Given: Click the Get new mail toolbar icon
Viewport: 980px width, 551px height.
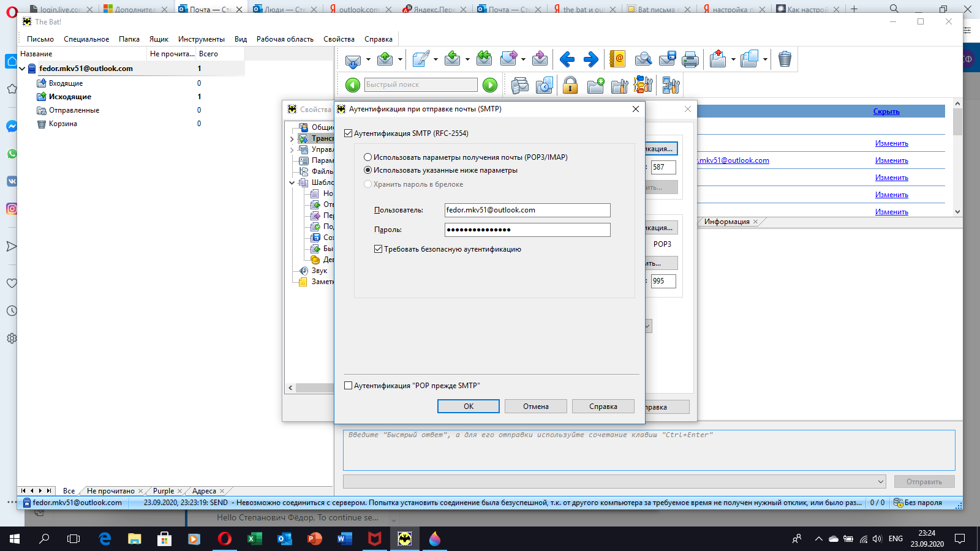Looking at the screenshot, I should click(353, 59).
